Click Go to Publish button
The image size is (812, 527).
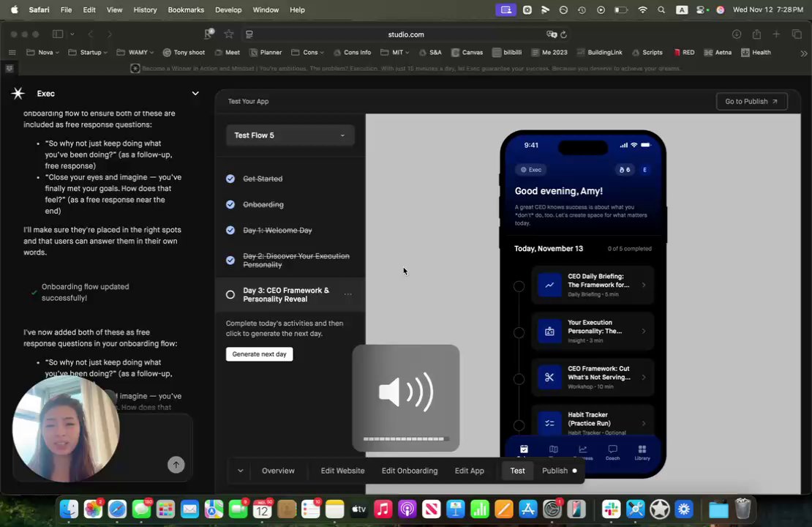click(x=751, y=102)
